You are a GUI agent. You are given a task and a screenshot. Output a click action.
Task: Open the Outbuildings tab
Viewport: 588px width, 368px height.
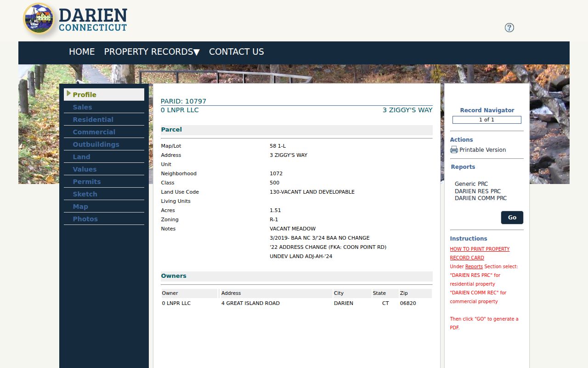tap(104, 144)
